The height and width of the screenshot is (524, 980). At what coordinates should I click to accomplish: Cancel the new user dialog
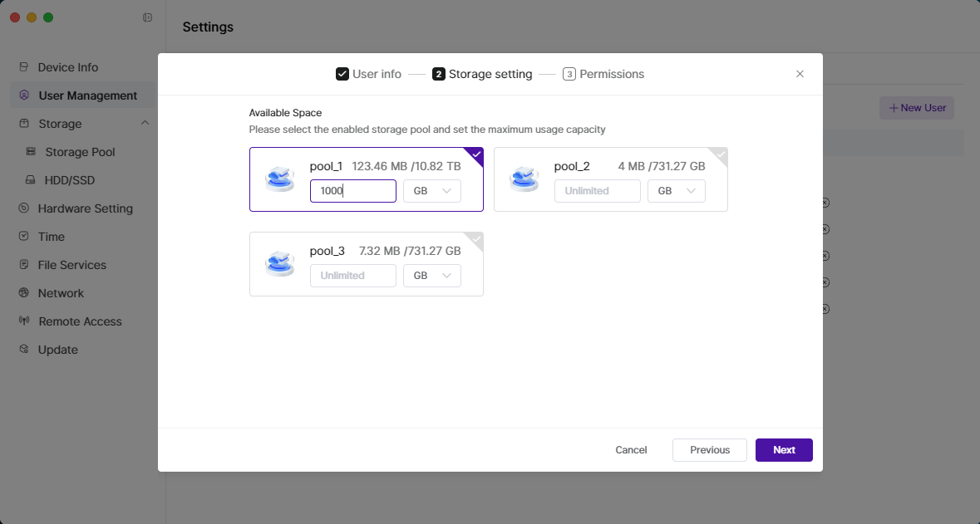pos(631,450)
